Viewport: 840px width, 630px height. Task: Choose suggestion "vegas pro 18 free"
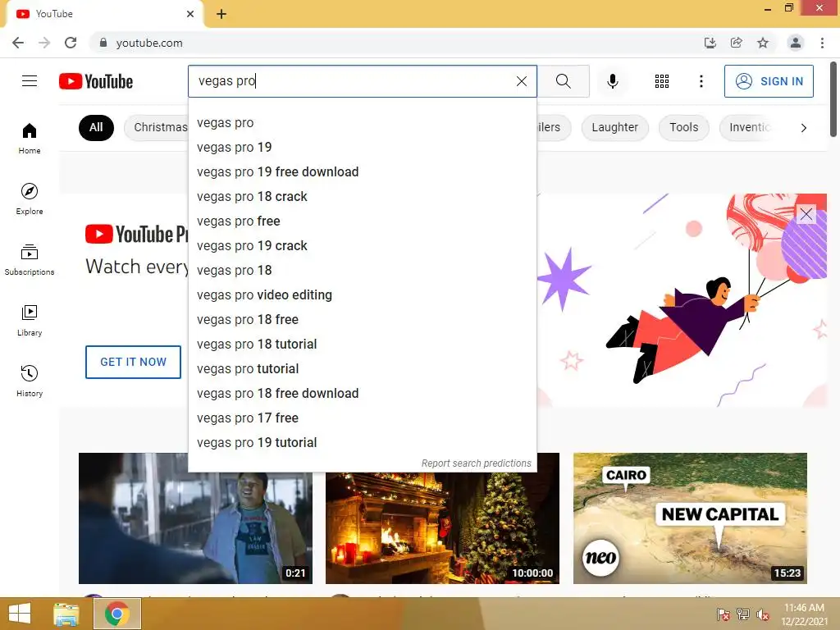tap(363, 320)
